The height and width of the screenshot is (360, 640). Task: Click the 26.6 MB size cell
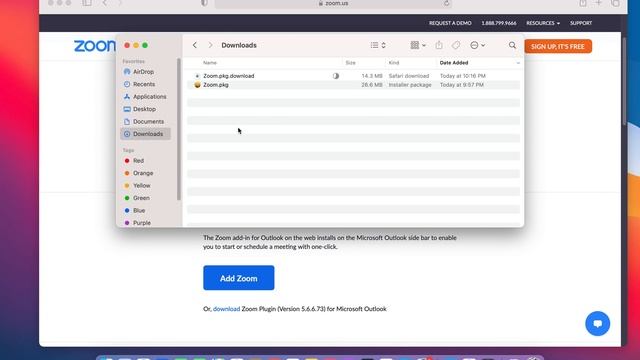[372, 85]
